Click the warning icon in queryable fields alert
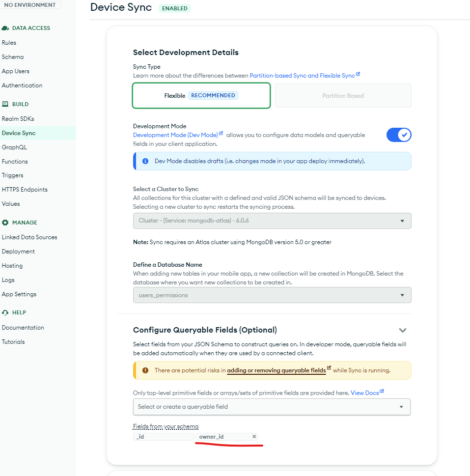This screenshot has width=470, height=476. coord(145,370)
